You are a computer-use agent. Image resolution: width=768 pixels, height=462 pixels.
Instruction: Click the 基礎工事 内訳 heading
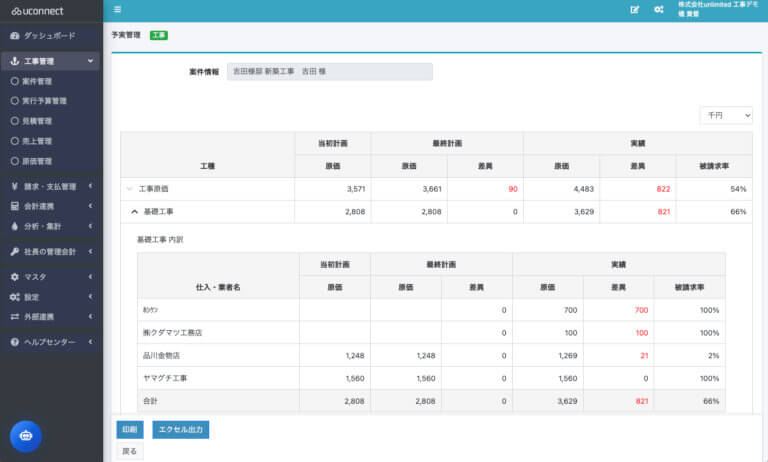click(160, 240)
